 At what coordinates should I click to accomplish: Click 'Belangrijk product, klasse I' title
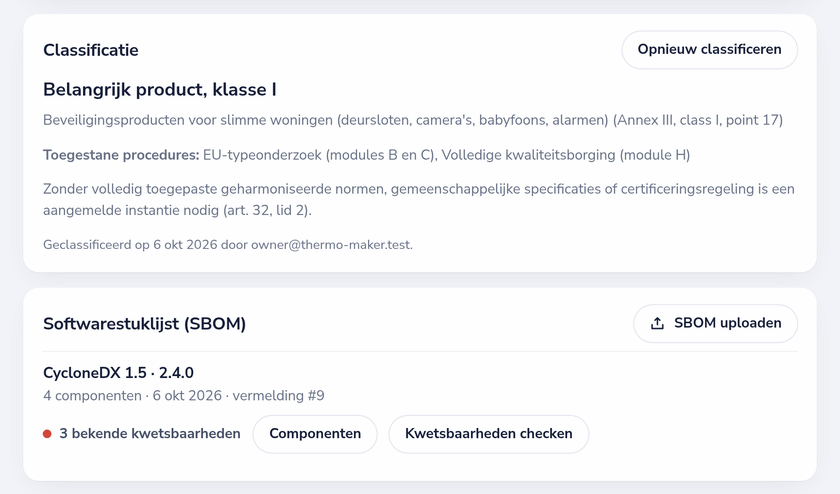click(160, 89)
